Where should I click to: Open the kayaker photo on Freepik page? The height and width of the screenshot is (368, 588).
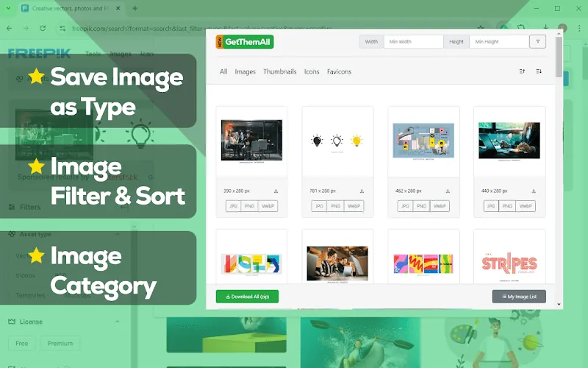pyautogui.click(x=360, y=342)
